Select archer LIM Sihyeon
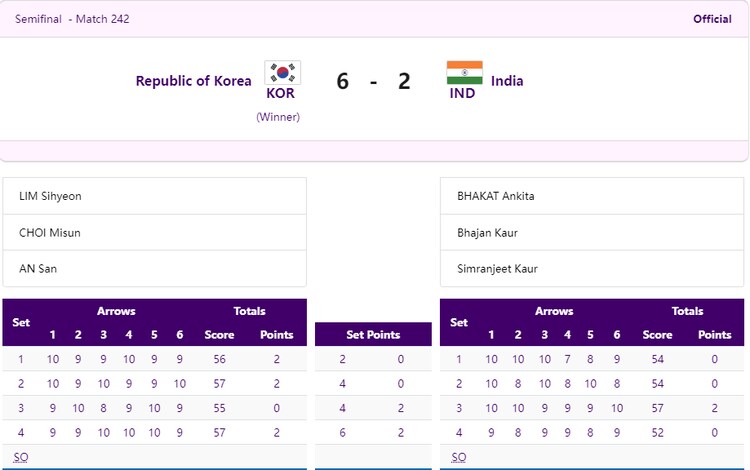 tap(51, 196)
